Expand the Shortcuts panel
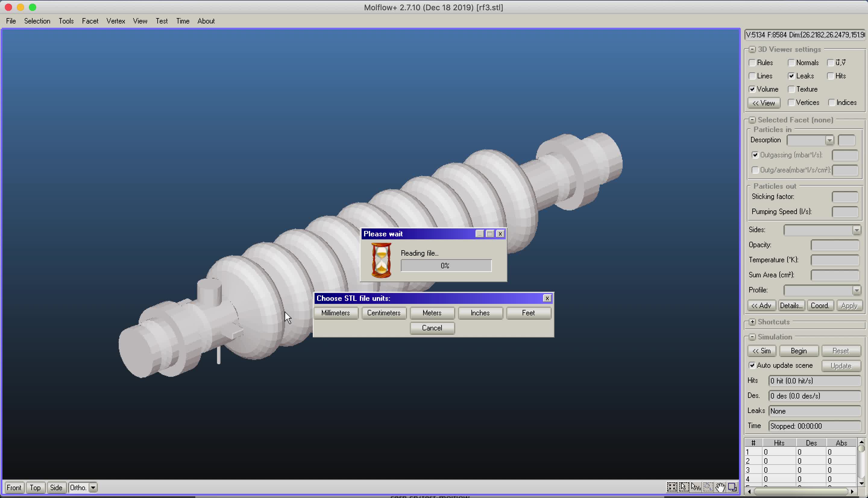Viewport: 868px width, 498px height. (x=752, y=322)
